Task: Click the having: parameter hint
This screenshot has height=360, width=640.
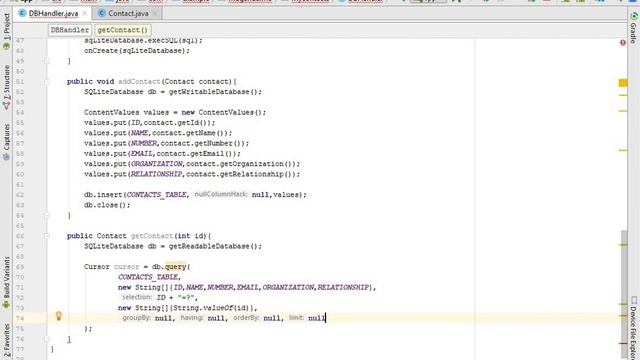Action: pos(192,318)
